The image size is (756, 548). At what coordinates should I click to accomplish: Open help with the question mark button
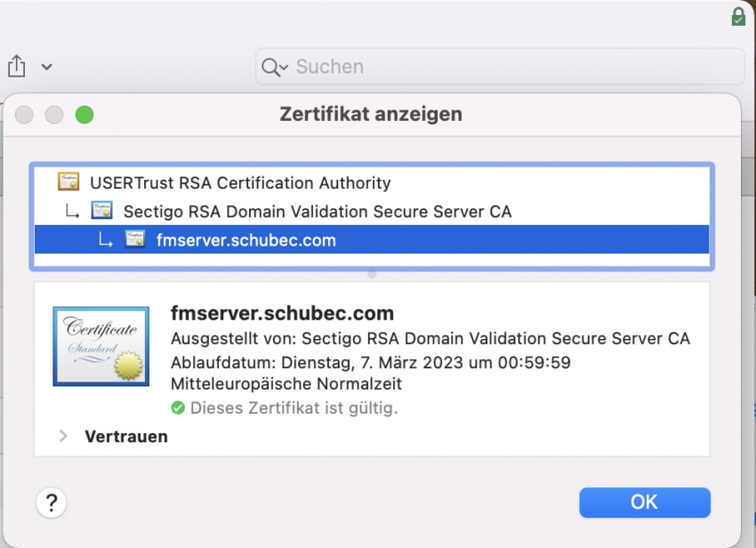51,503
